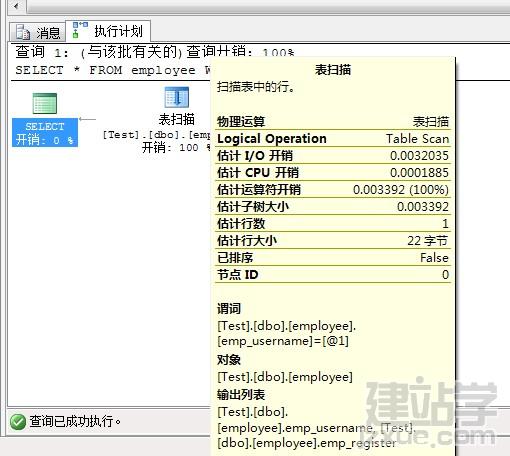Click the SELECT result table icon
Image resolution: width=510 pixels, height=456 pixels.
45,103
